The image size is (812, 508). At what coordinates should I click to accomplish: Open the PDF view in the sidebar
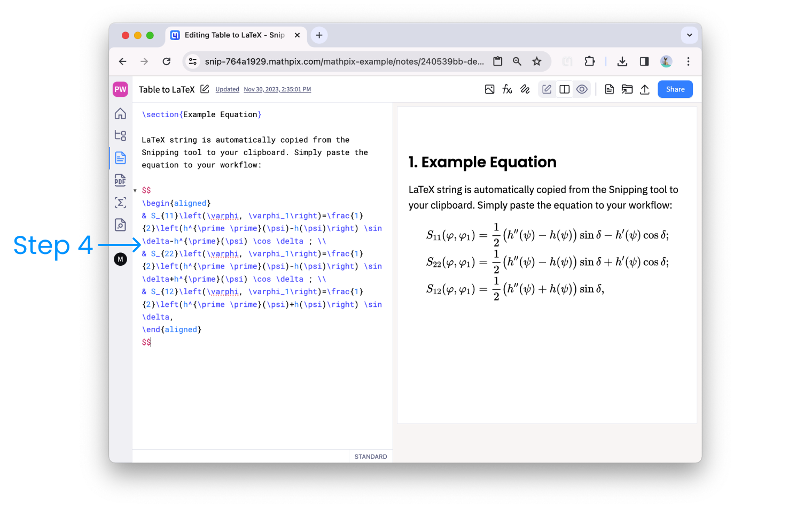[120, 180]
